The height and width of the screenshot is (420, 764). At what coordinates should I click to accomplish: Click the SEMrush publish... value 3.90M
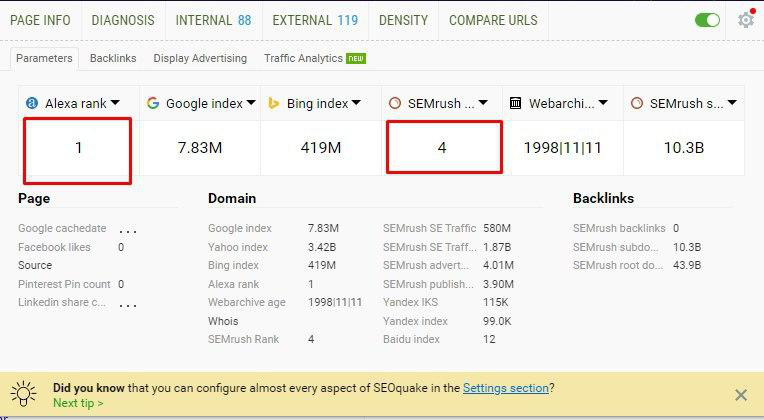[x=498, y=284]
